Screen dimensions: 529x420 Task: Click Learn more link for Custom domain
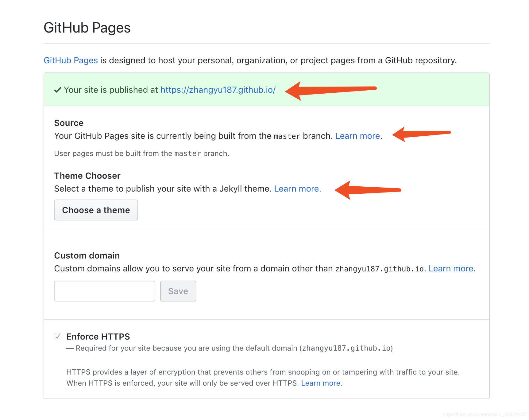pyautogui.click(x=451, y=269)
